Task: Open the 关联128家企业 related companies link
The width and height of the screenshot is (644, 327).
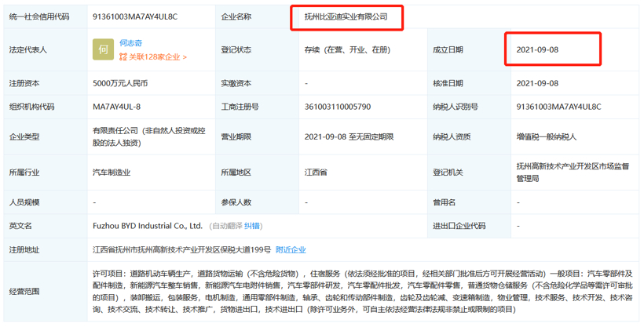Action: point(152,57)
